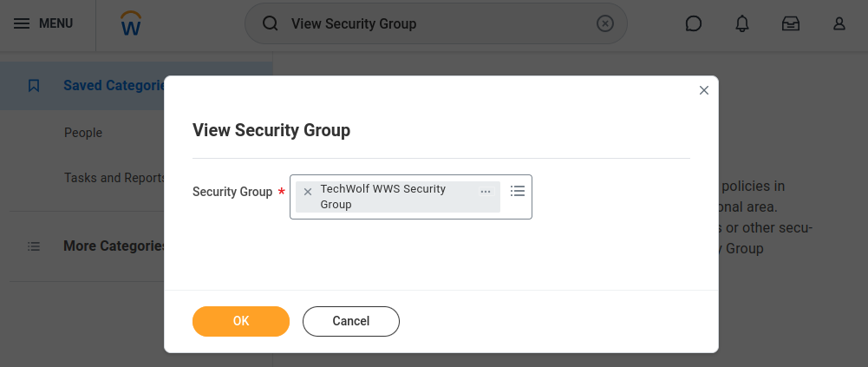Click the search magnifier icon
Viewport: 868px width, 367px height.
271,23
